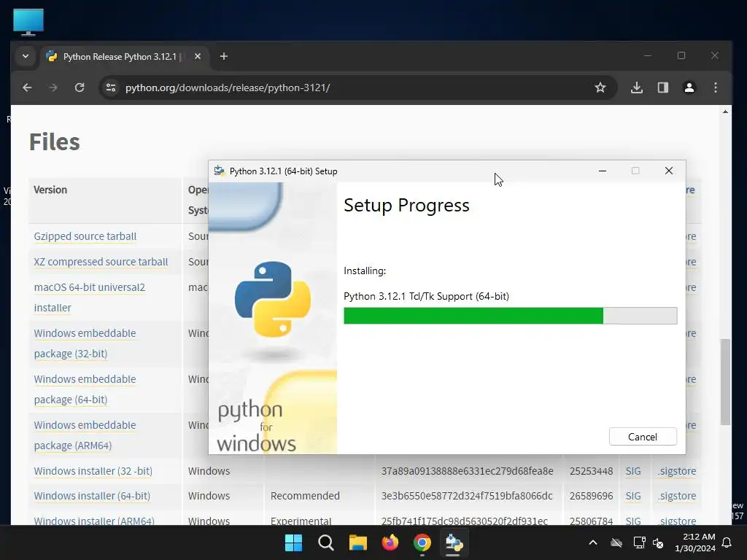Click the file size 26589696 cell
The width and height of the screenshot is (747, 560).
[x=591, y=496]
